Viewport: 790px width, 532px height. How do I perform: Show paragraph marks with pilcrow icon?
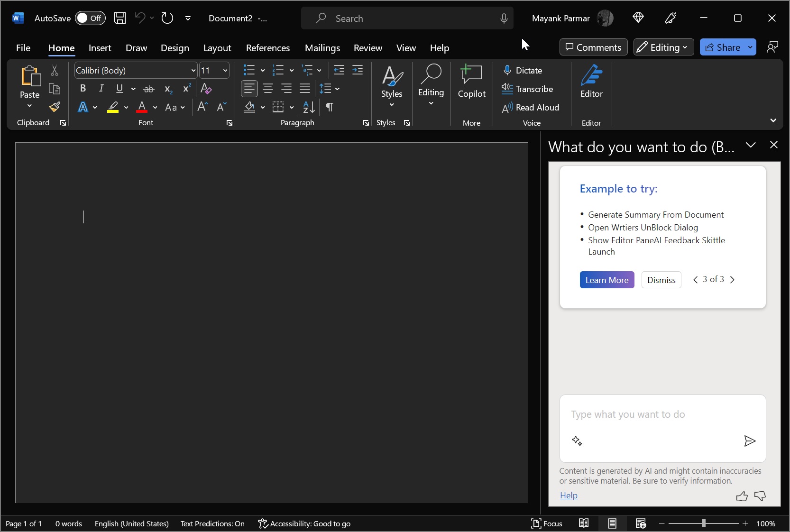329,107
